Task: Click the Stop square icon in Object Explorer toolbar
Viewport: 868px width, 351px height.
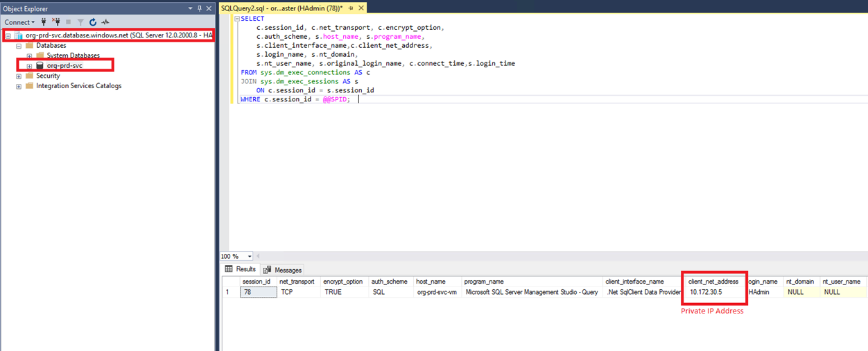Action: (68, 22)
